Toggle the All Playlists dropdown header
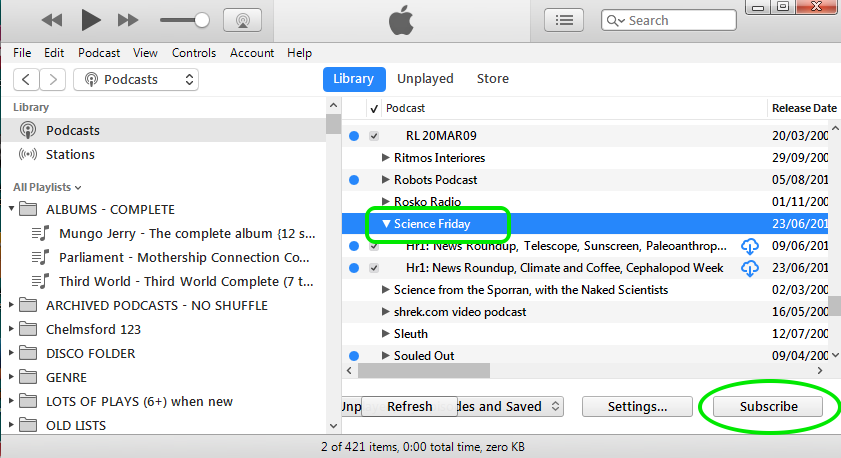 tap(47, 187)
